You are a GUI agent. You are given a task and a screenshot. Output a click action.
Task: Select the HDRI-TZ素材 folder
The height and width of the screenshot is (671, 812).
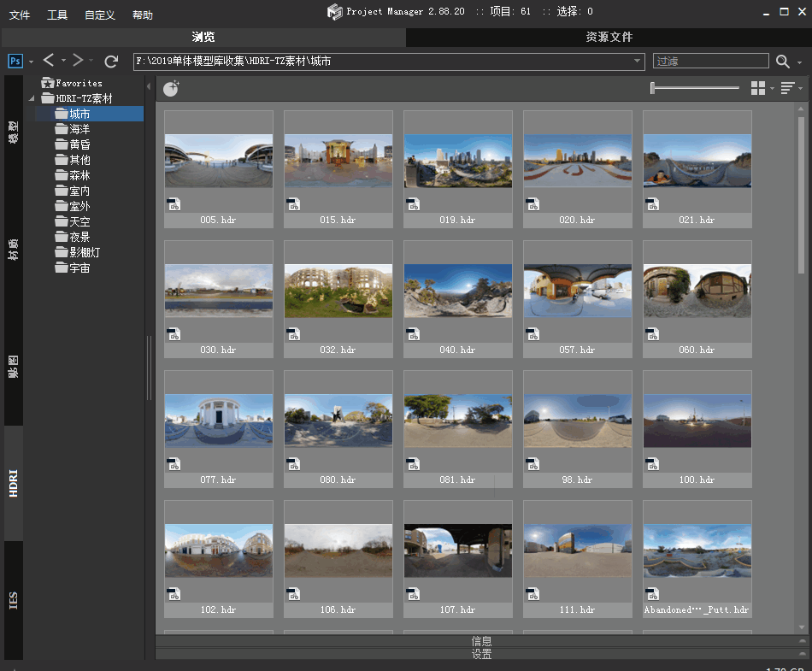tap(77, 98)
